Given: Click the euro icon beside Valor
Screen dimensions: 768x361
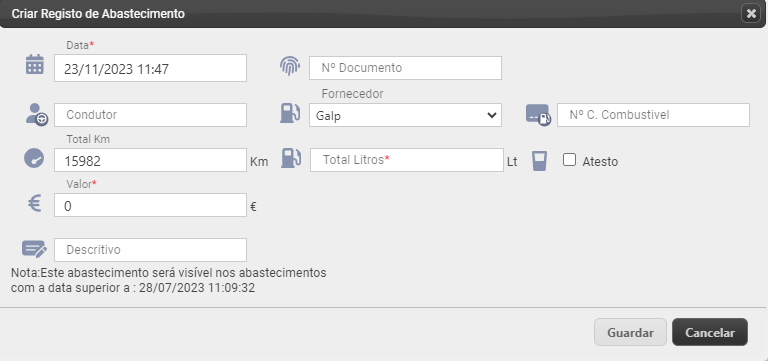Looking at the screenshot, I should click(x=34, y=203).
